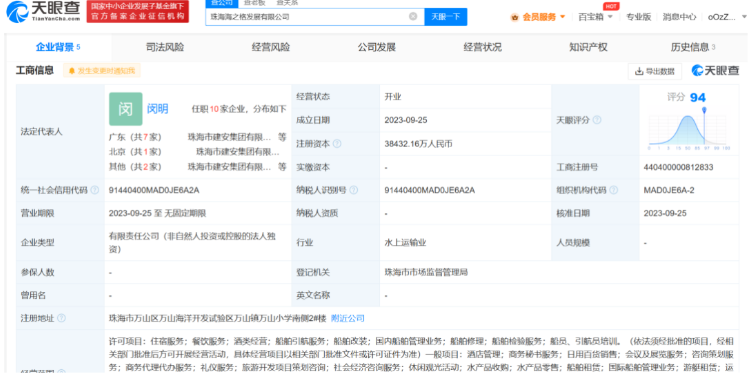Screen dimensions: 753x383
Task: Switch to the 企业背景 tab
Action: 58,47
